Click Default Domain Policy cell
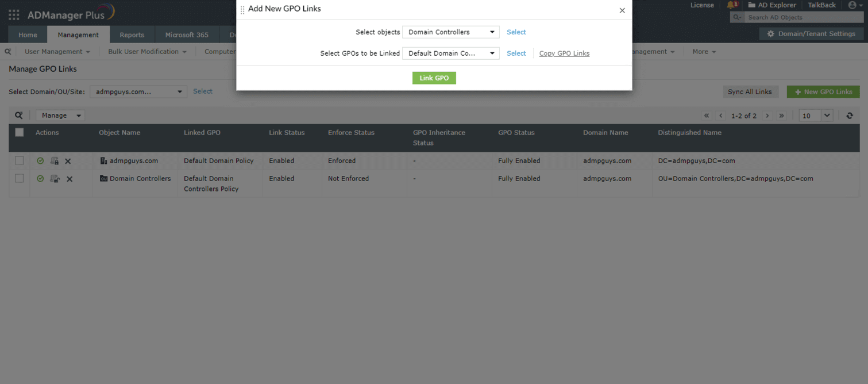 pos(218,161)
